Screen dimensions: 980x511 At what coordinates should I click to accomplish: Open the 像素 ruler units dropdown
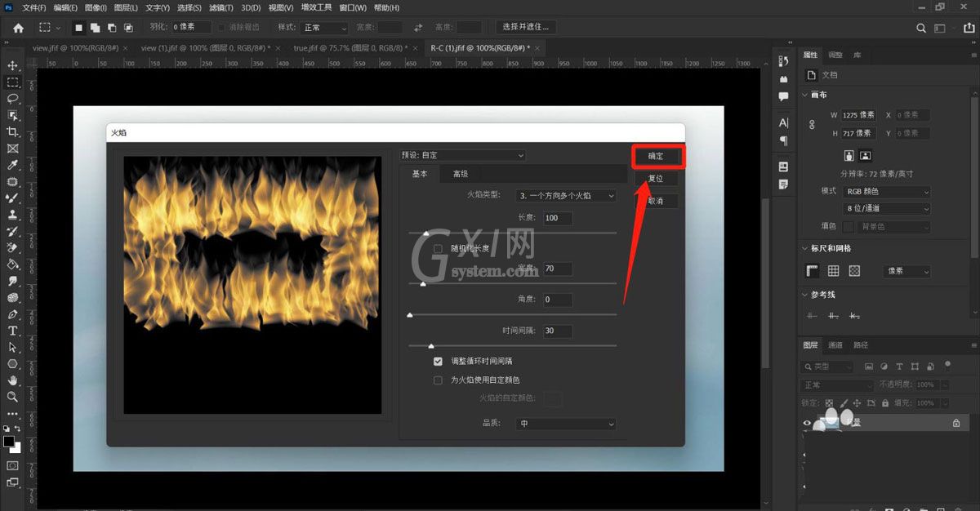906,271
